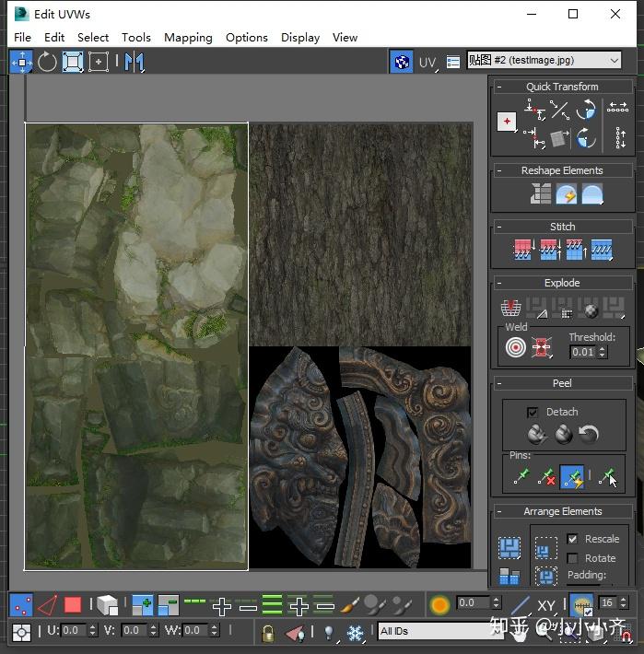Switch to Polygon sub-object mode
This screenshot has width=644, height=654.
point(73,605)
